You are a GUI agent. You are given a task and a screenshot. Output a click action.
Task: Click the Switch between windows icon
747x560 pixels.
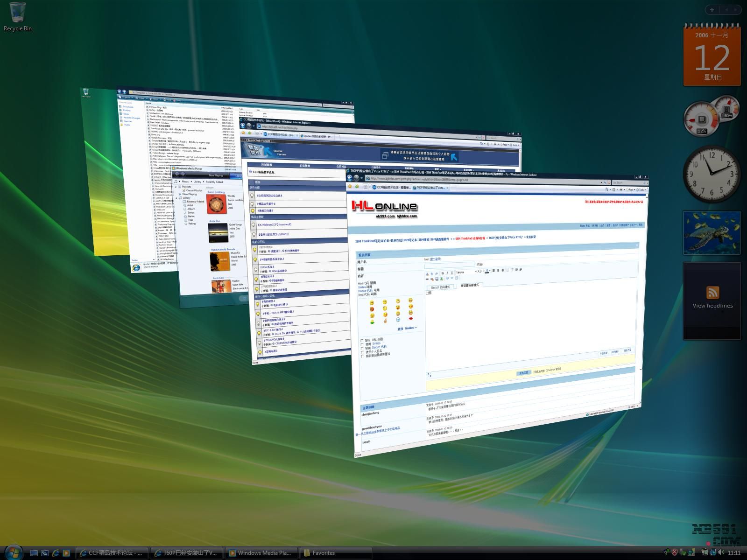pos(45,553)
